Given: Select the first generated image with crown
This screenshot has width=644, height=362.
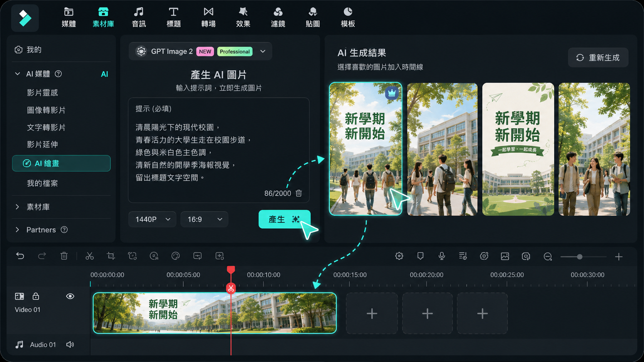Looking at the screenshot, I should point(366,149).
